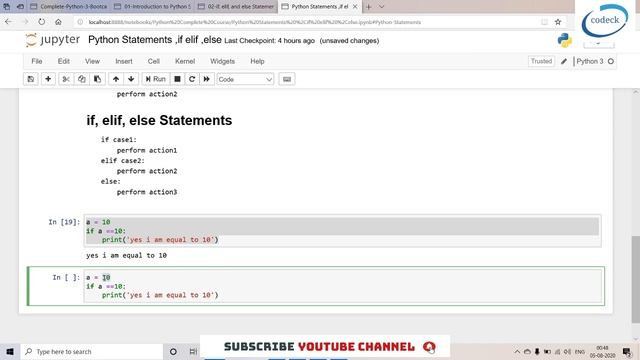Open the Help menu
Image resolution: width=640 pixels, height=360 pixels.
[x=257, y=61]
